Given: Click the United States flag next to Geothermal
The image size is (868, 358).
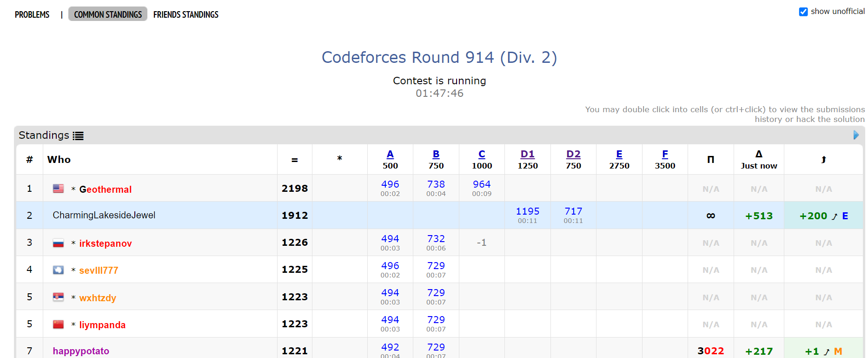Looking at the screenshot, I should pyautogui.click(x=58, y=189).
